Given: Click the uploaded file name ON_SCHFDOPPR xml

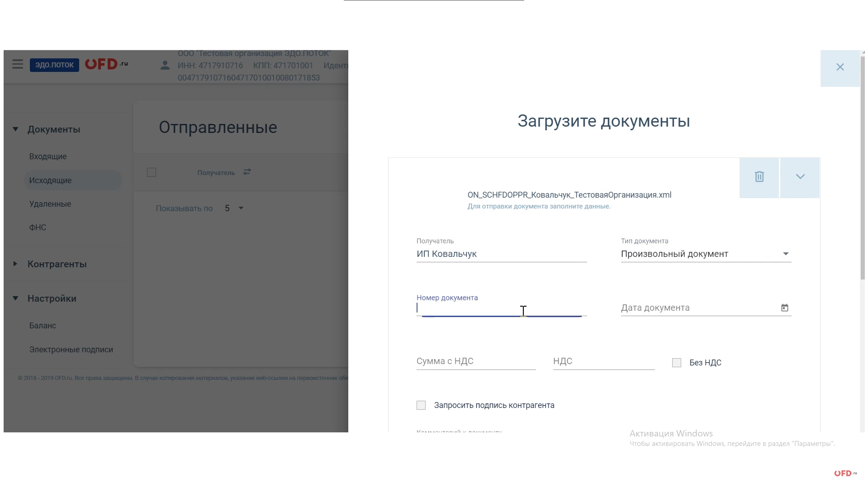Looking at the screenshot, I should [569, 195].
